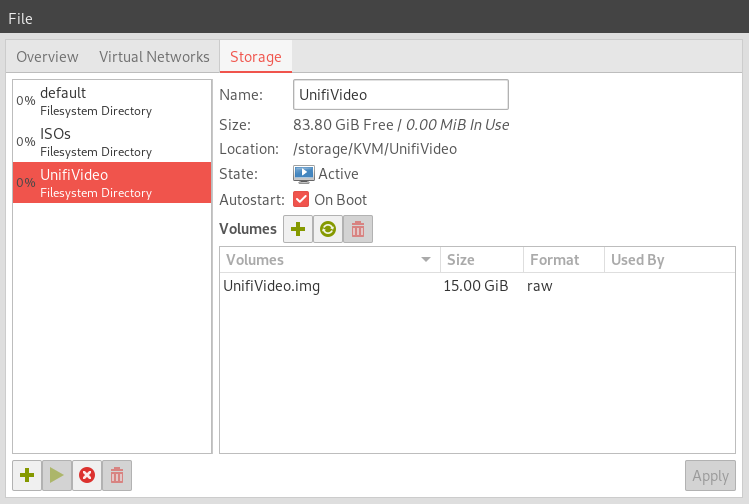This screenshot has width=749, height=504.
Task: Click the Size column header
Action: [482, 259]
